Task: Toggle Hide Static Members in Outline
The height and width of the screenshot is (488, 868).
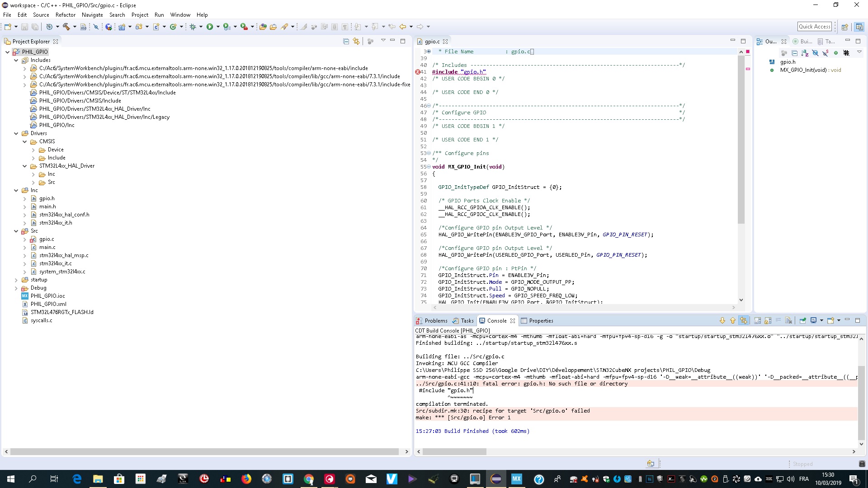Action: [825, 53]
